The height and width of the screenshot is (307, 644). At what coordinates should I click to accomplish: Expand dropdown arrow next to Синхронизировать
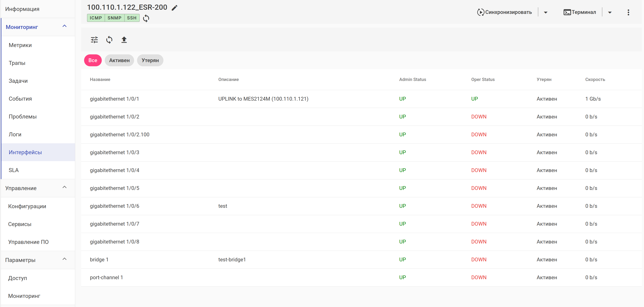click(545, 12)
